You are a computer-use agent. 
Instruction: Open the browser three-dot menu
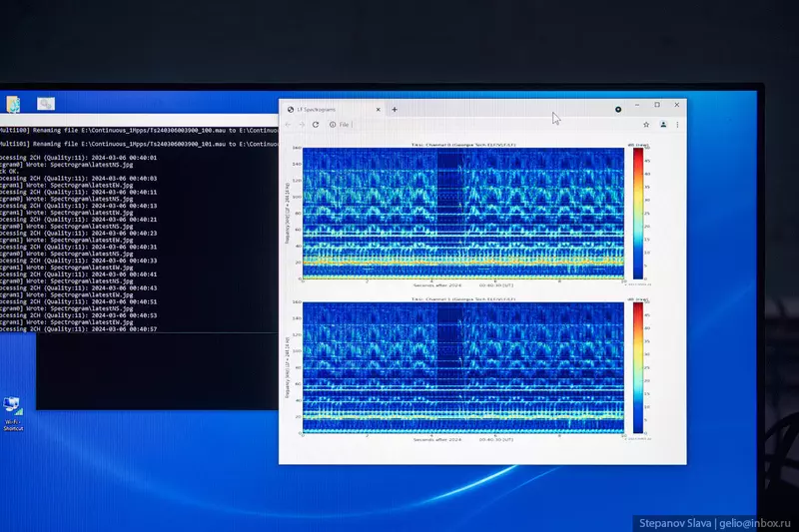click(678, 125)
